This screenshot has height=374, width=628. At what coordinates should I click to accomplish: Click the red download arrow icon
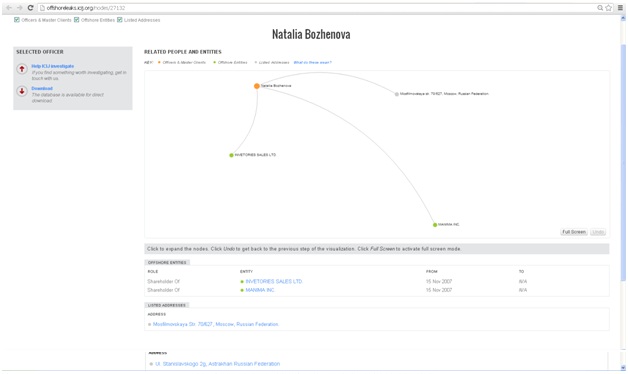22,91
